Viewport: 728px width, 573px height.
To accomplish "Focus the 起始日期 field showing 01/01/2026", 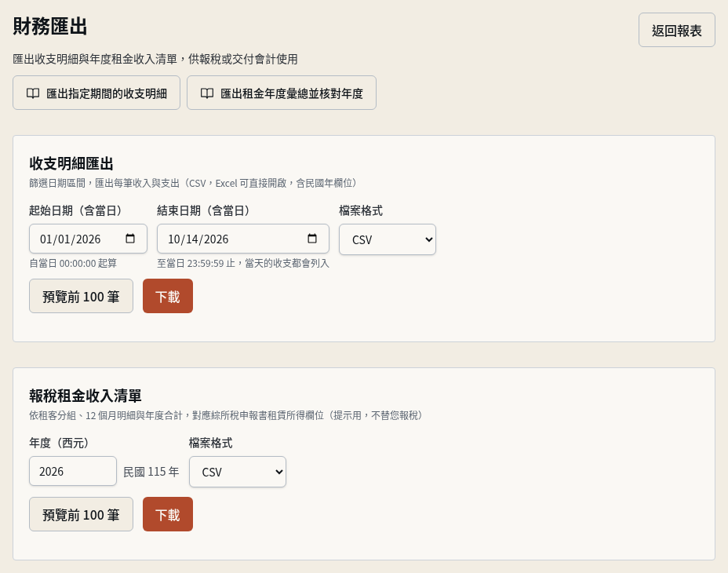I will coord(88,239).
